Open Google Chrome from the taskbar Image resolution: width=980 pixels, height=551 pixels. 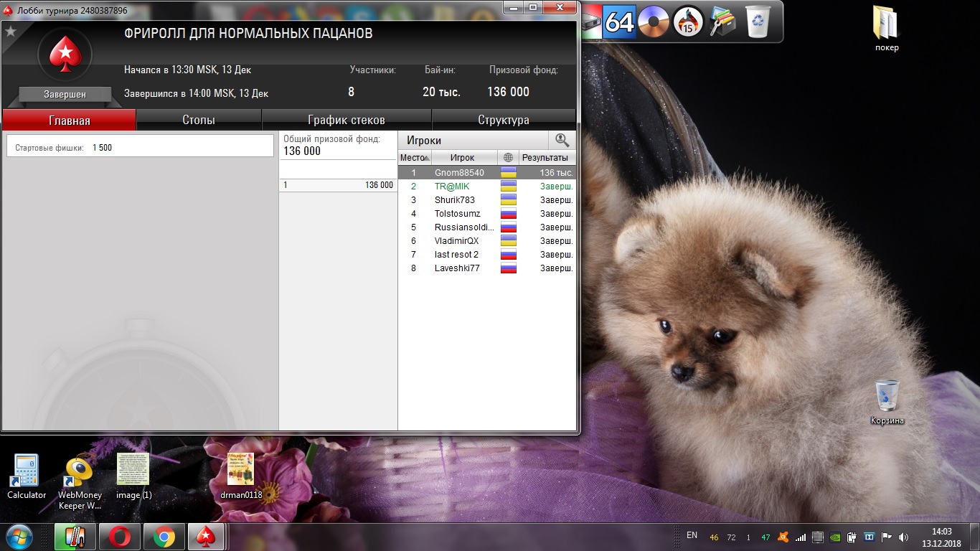click(x=163, y=537)
